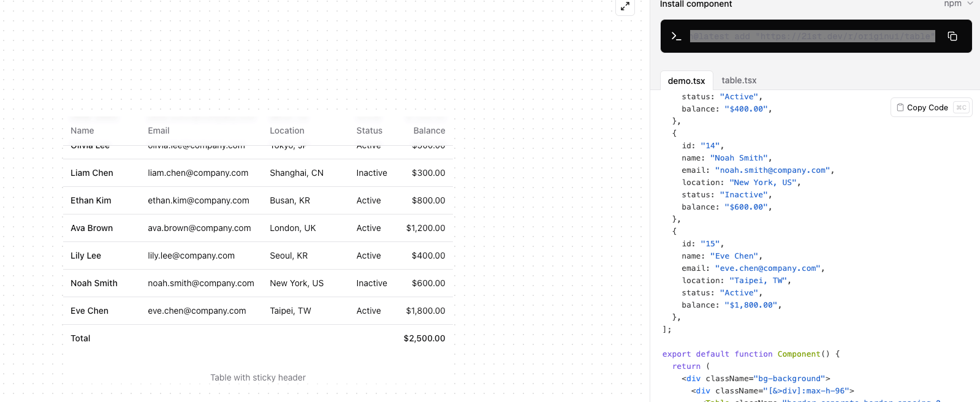Click the expand fullscreen preview icon
Screen dimensions: 980x402
(x=625, y=7)
